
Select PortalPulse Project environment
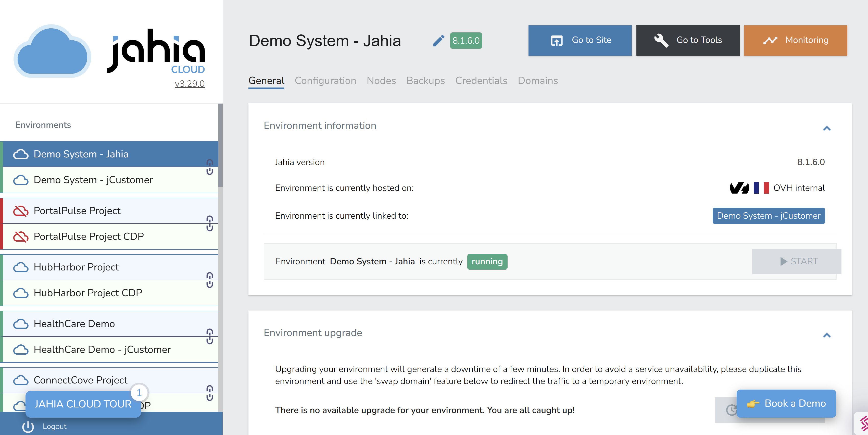pyautogui.click(x=109, y=210)
